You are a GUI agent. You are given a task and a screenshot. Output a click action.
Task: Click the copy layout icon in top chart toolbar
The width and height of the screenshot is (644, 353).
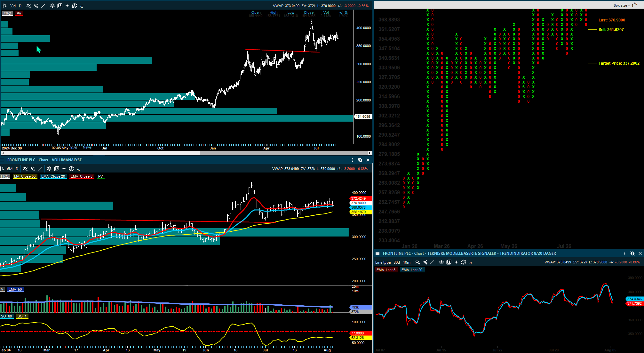tap(60, 6)
